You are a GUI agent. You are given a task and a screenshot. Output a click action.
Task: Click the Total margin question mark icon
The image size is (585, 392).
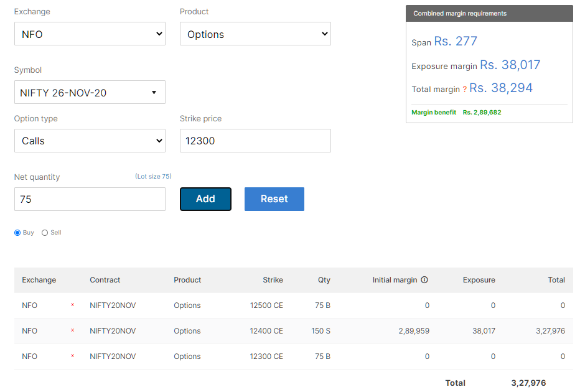click(464, 90)
